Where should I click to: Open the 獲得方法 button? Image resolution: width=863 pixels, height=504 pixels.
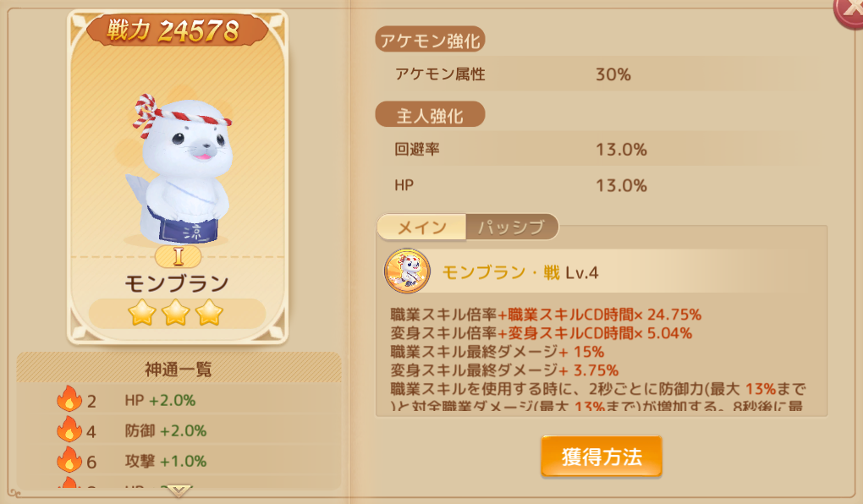click(601, 457)
